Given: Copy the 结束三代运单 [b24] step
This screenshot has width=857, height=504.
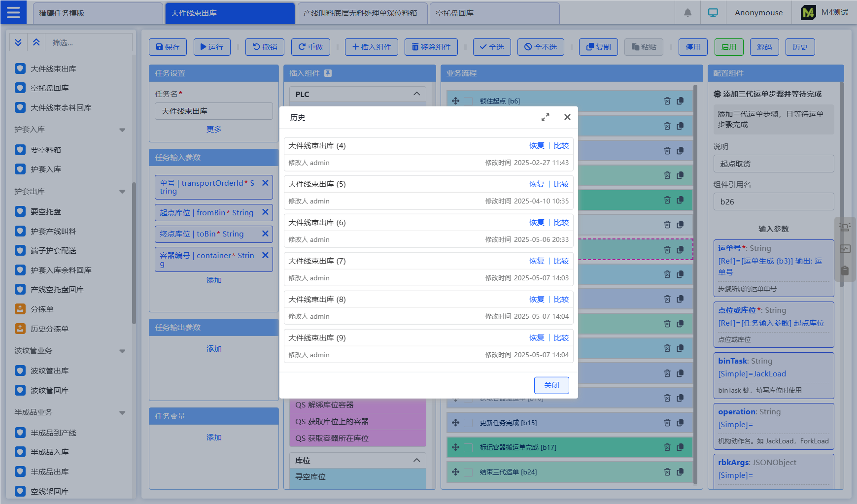Looking at the screenshot, I should 680,472.
